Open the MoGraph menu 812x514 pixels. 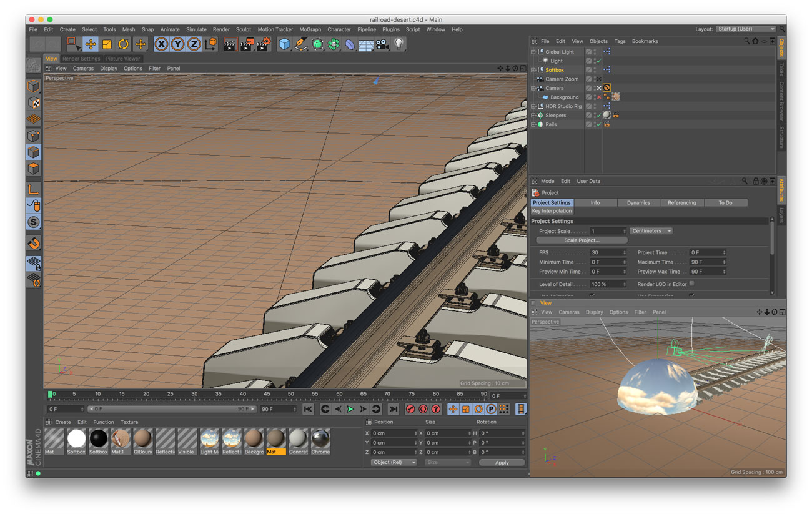[310, 29]
